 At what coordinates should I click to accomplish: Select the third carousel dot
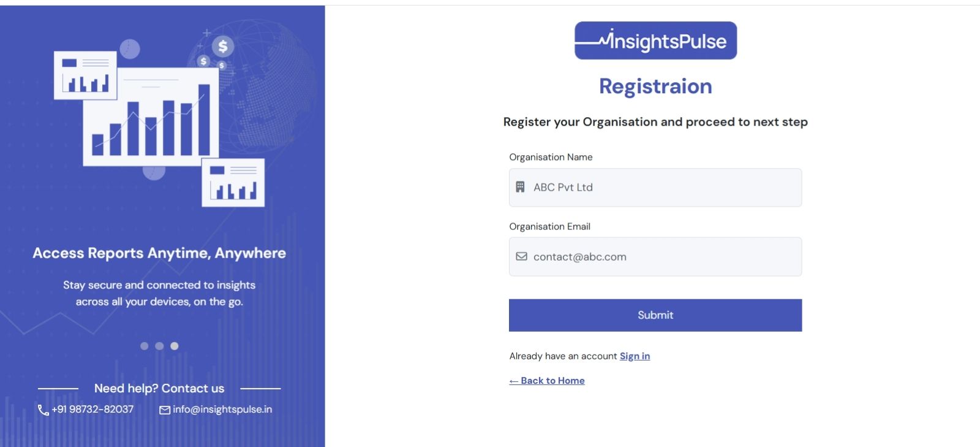click(175, 346)
